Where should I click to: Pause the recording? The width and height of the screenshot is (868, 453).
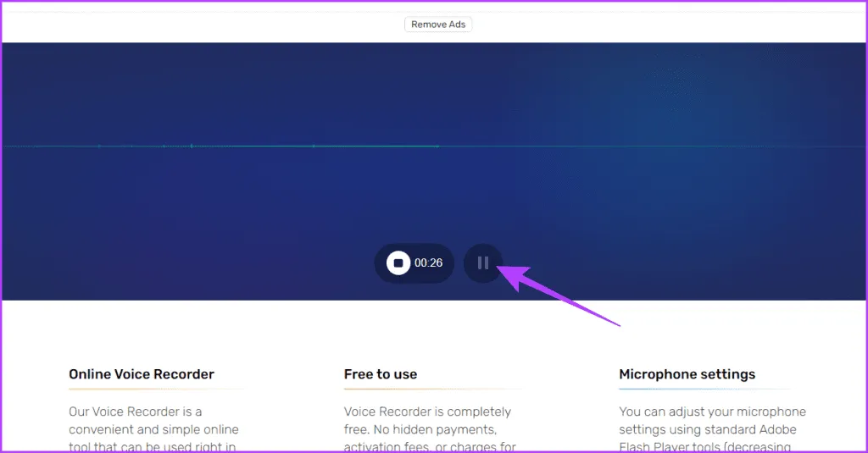tap(483, 263)
